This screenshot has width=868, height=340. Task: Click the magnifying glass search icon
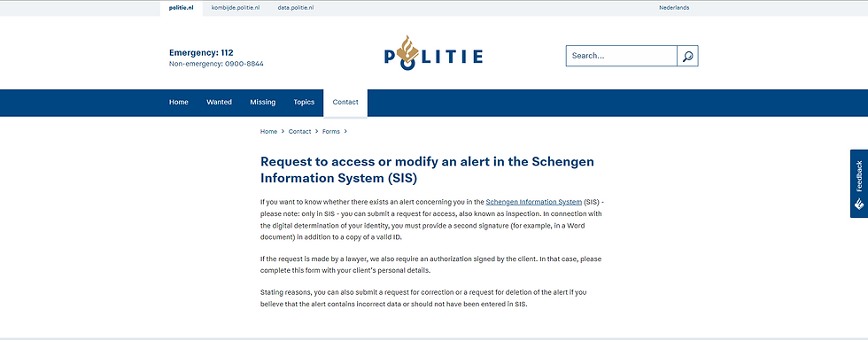[687, 56]
